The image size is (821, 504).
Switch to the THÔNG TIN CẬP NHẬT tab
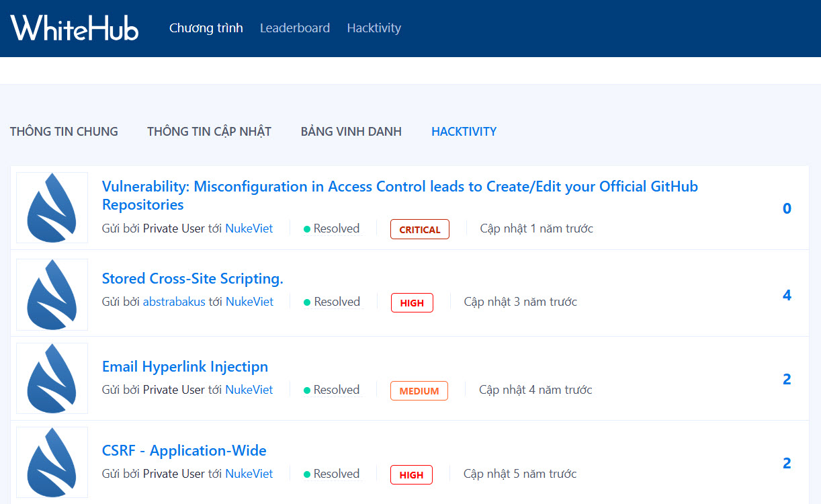pyautogui.click(x=210, y=132)
